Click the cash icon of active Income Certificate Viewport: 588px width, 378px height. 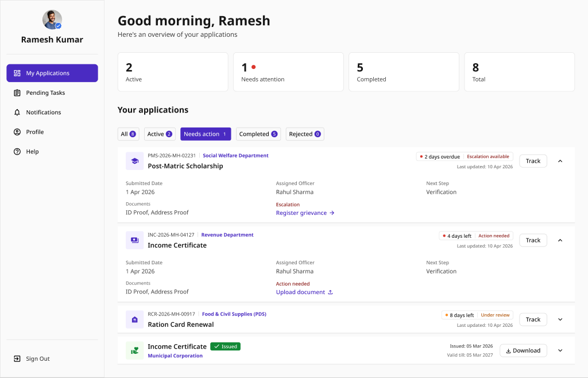pyautogui.click(x=134, y=240)
